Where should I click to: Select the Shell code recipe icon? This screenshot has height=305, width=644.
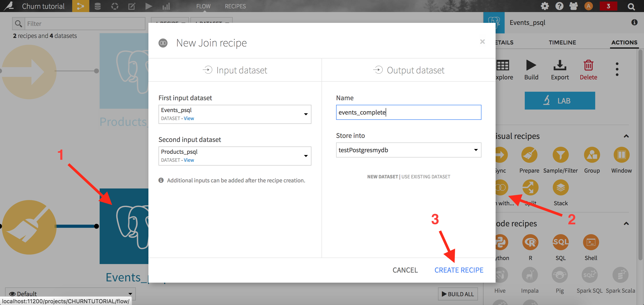pyautogui.click(x=591, y=242)
